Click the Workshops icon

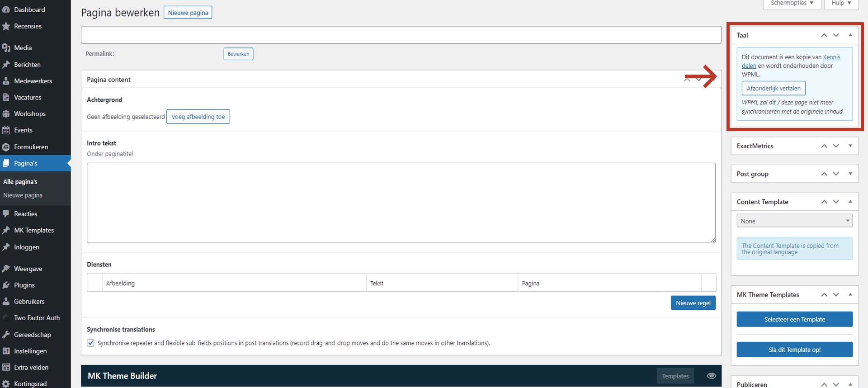point(6,114)
